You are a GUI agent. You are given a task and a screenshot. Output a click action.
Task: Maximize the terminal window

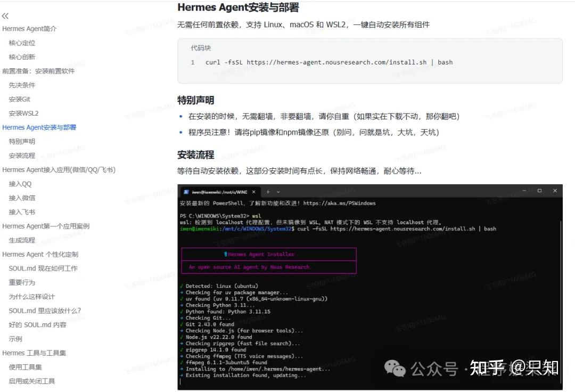539,191
